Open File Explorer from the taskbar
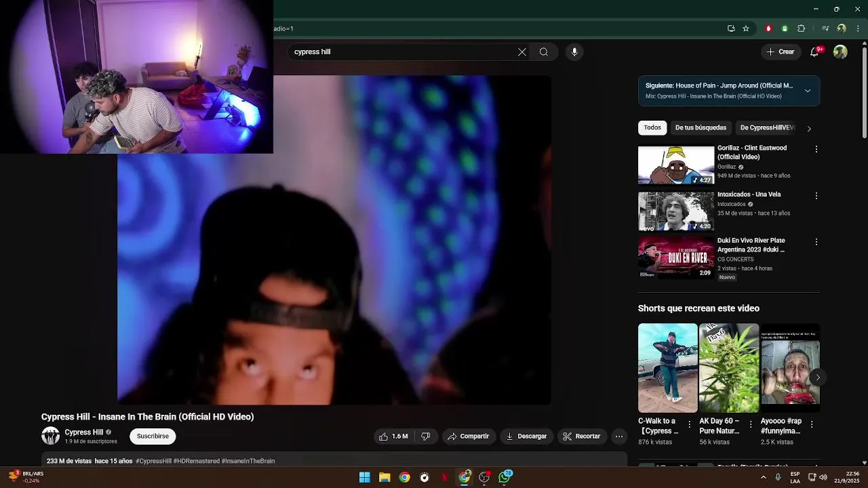 384,477
